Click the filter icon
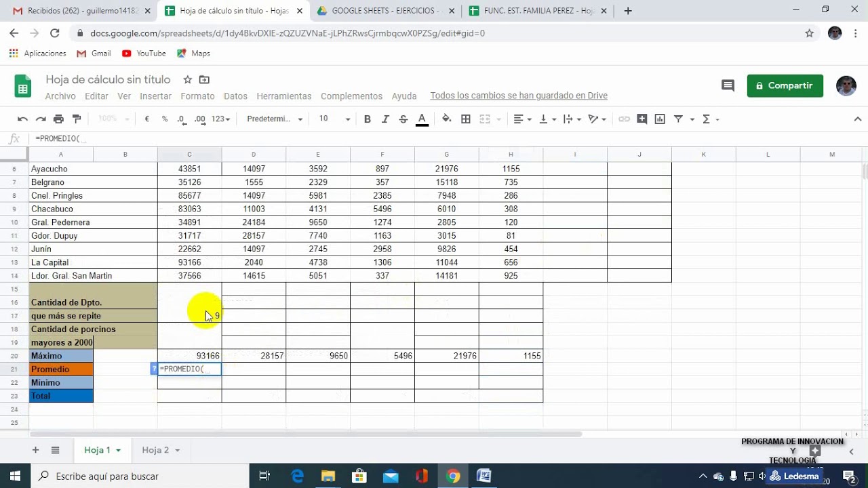Screen dimensions: 868x488 coord(678,119)
